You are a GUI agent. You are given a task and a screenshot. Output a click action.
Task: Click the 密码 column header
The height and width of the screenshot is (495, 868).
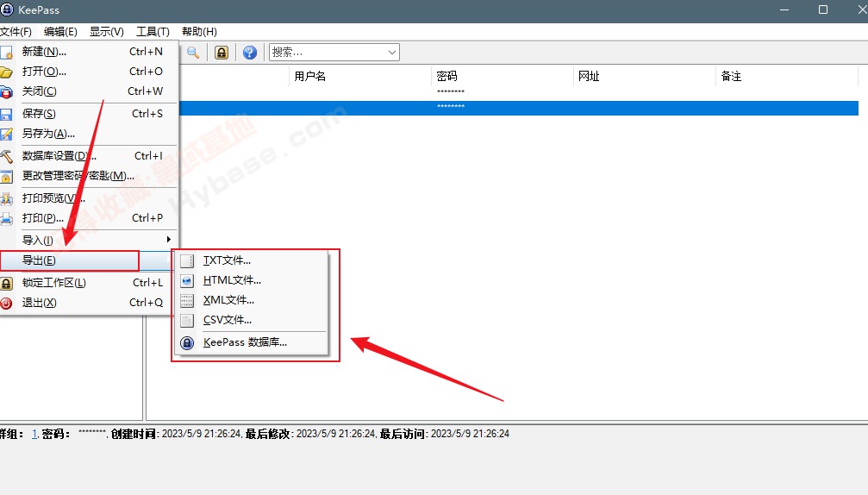coord(502,76)
